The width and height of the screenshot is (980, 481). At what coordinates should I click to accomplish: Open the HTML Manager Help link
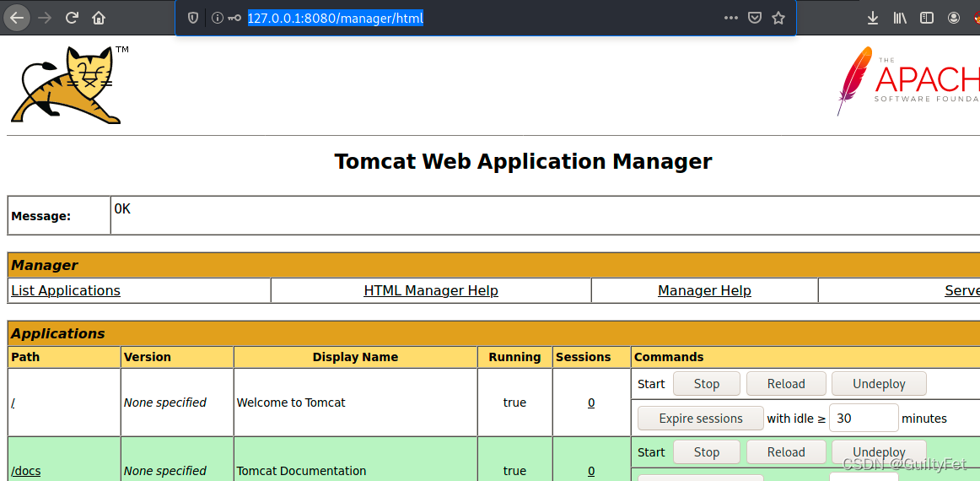click(431, 291)
